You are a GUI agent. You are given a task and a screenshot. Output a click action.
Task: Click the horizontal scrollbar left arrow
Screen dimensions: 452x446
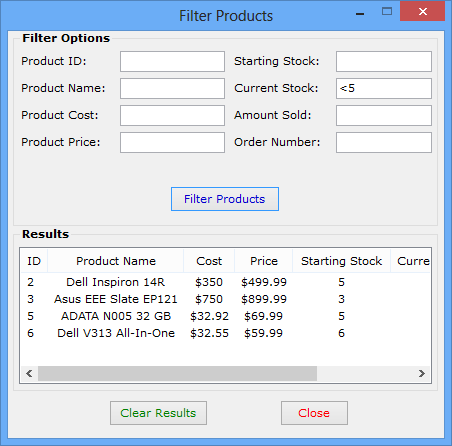pos(29,373)
